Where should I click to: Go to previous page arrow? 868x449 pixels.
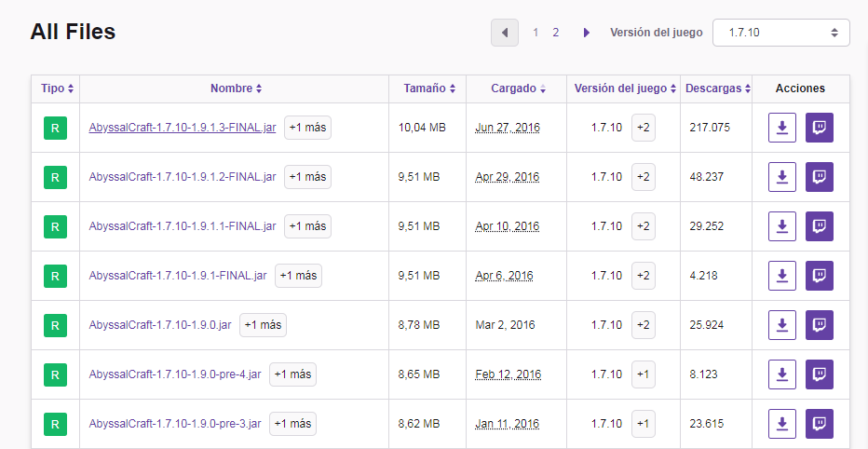504,33
